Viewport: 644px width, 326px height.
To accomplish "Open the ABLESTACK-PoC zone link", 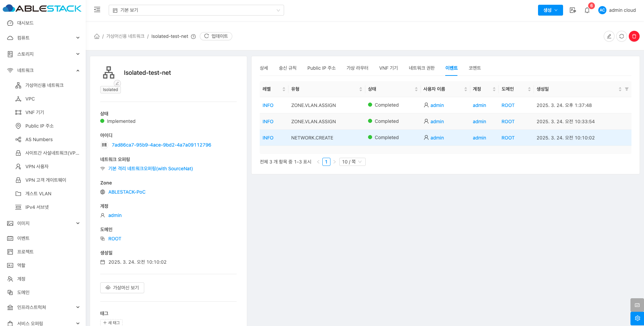I will (x=127, y=192).
